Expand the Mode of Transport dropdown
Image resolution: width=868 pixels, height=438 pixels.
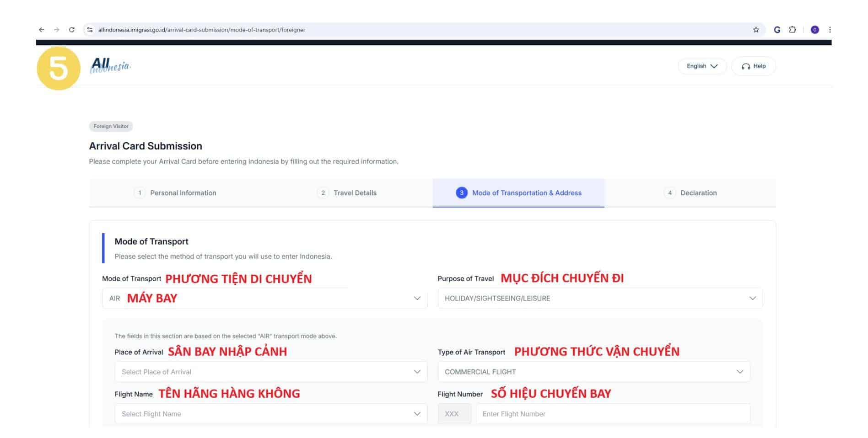point(264,298)
